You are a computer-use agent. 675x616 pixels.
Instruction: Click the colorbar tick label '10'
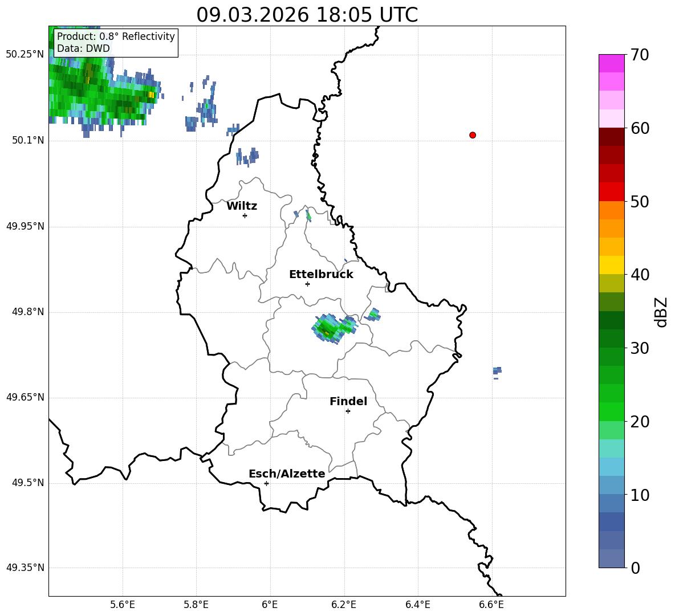point(640,495)
